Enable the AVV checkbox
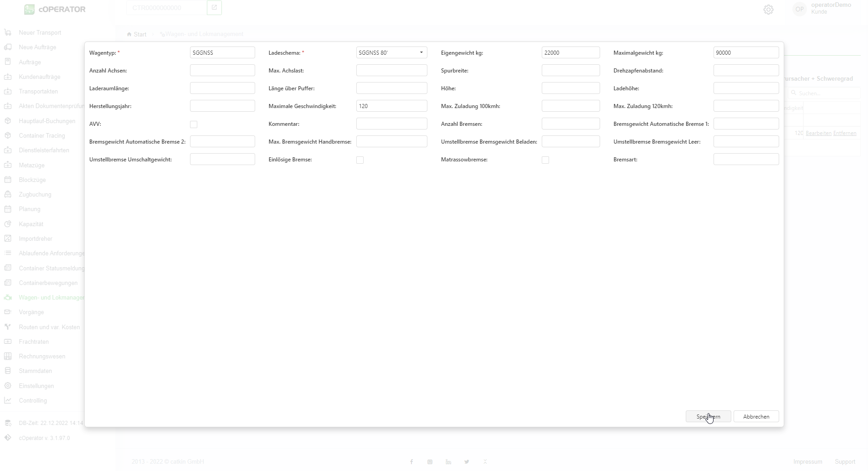868x471 pixels. (x=194, y=124)
